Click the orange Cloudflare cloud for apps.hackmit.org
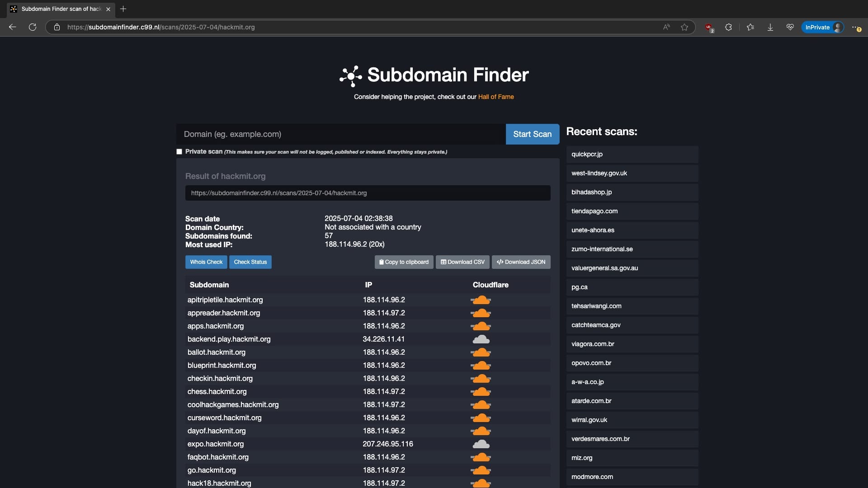 (x=481, y=326)
